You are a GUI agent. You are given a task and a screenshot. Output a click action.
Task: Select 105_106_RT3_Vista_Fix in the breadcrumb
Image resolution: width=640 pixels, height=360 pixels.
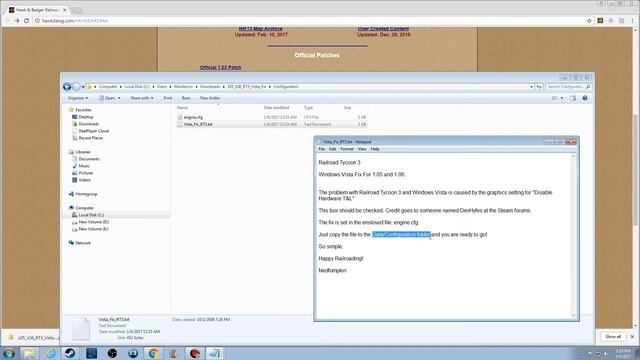click(x=247, y=87)
